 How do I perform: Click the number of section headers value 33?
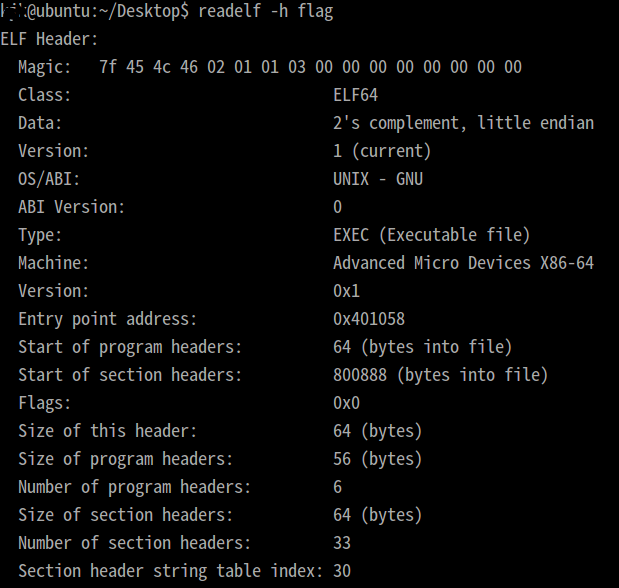[x=342, y=543]
